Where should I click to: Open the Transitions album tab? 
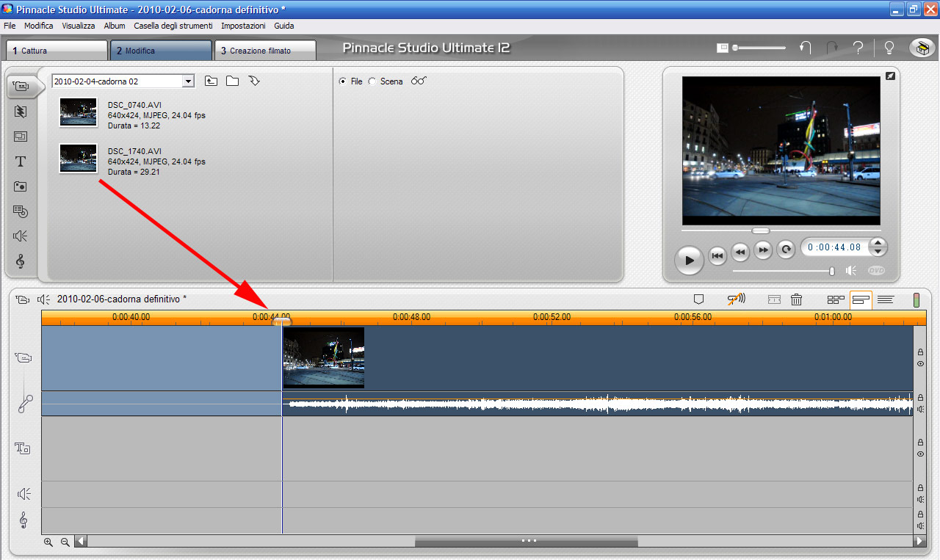pyautogui.click(x=21, y=112)
